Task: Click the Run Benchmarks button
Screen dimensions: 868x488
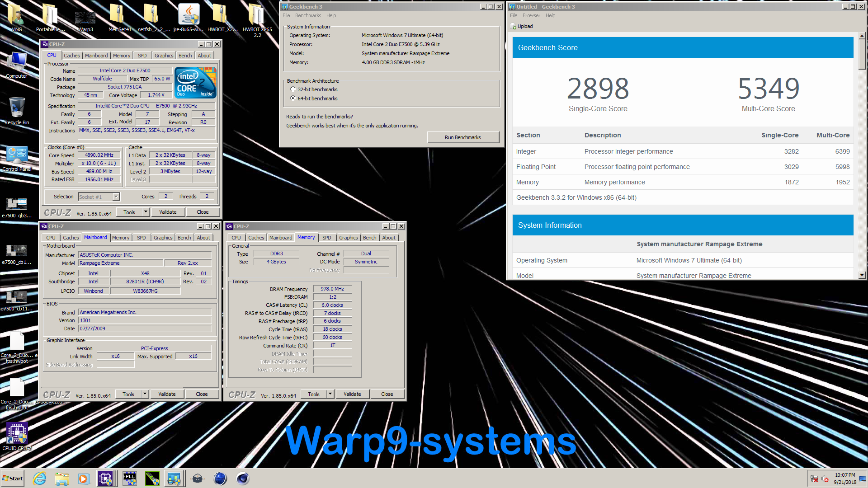Action: click(463, 137)
